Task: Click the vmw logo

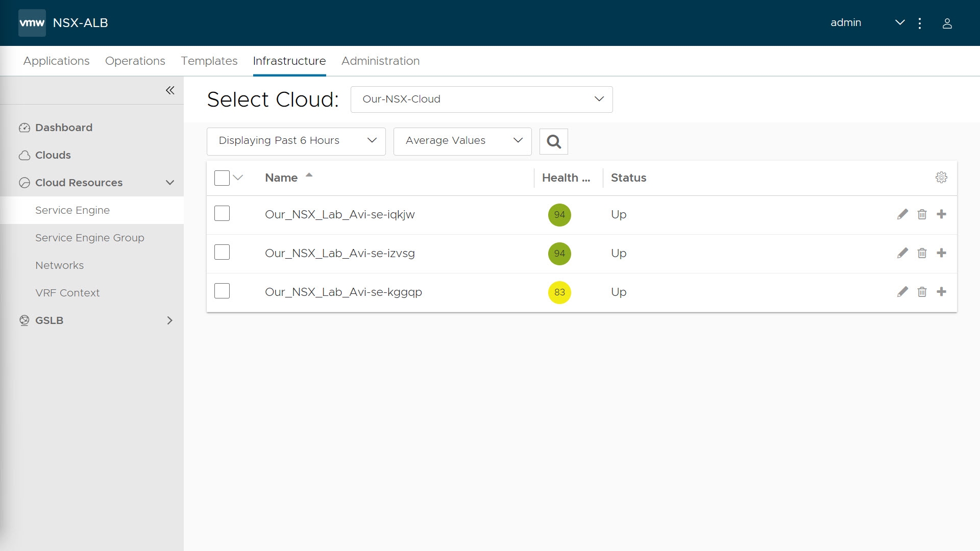Action: pos(32,23)
